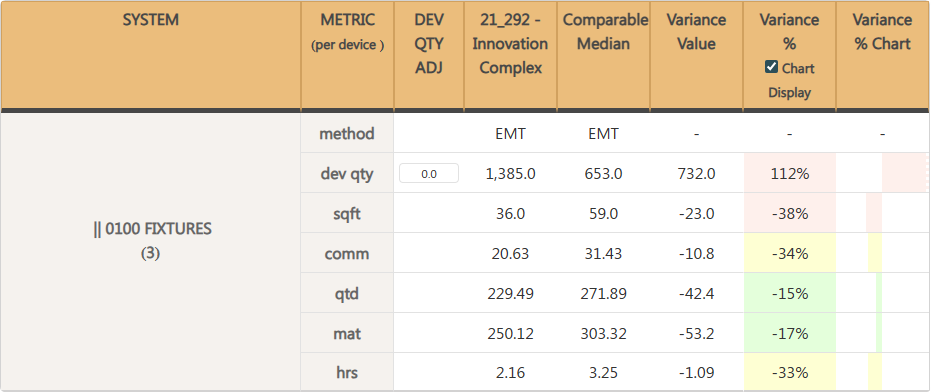Select the comm metric label
This screenshot has height=392, width=931.
point(347,254)
